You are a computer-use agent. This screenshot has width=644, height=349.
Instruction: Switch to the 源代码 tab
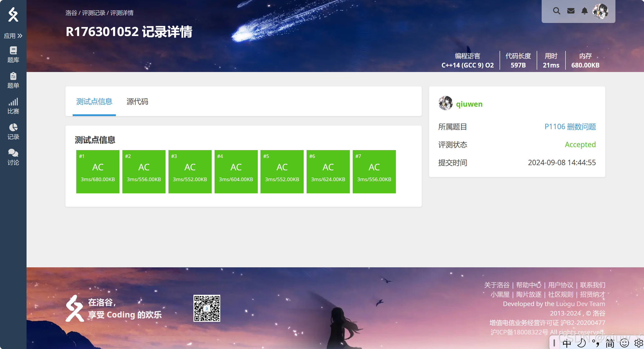pyautogui.click(x=137, y=101)
